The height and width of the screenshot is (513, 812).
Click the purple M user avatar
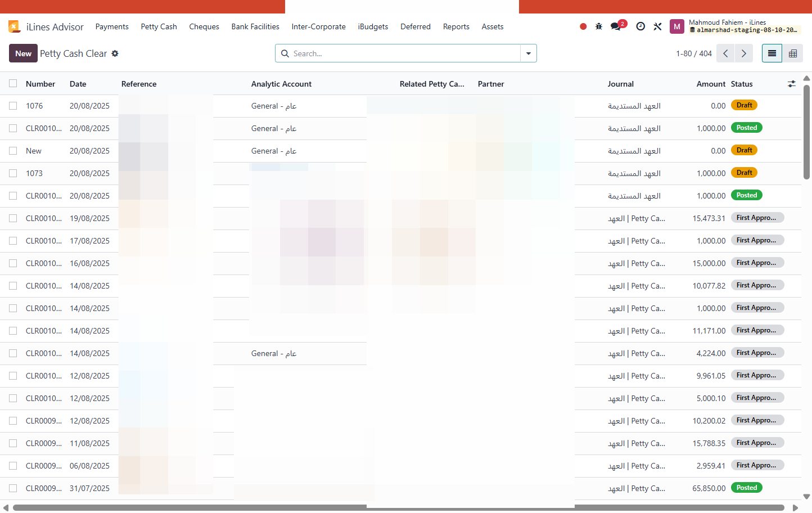[x=677, y=26]
